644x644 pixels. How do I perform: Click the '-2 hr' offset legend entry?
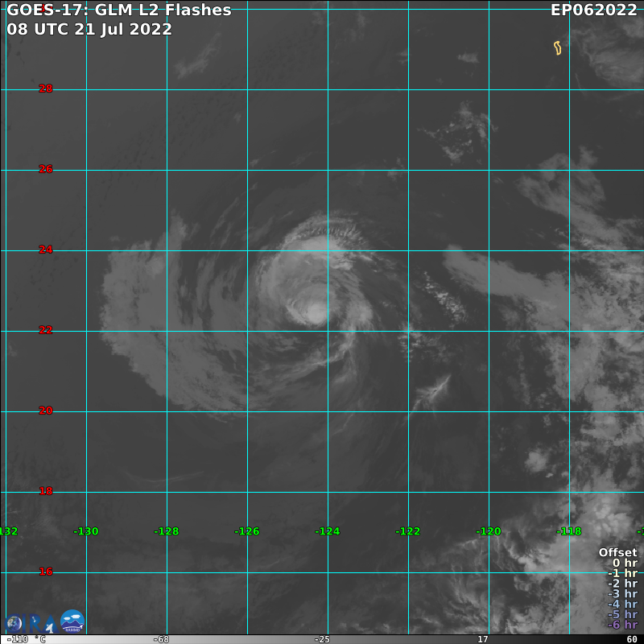click(x=623, y=584)
